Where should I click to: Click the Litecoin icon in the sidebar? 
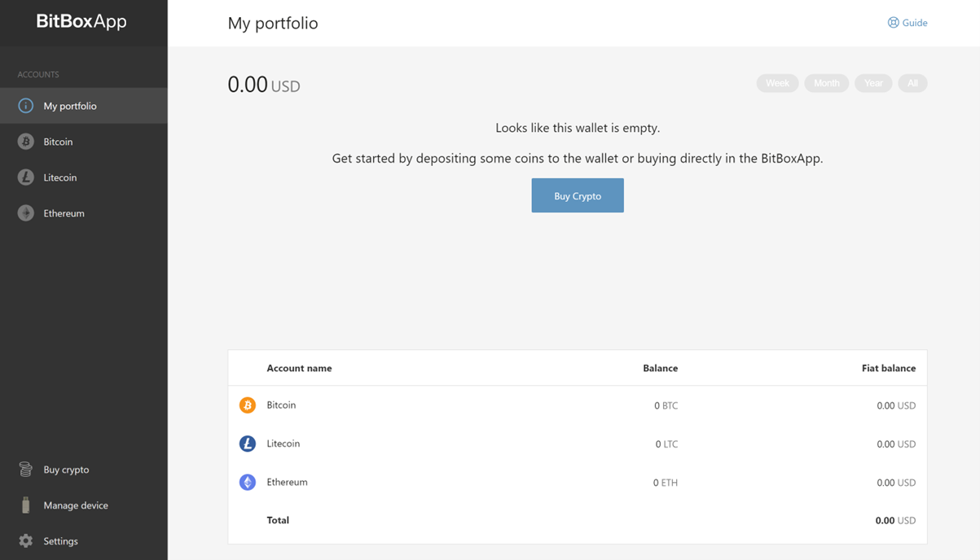pyautogui.click(x=25, y=177)
